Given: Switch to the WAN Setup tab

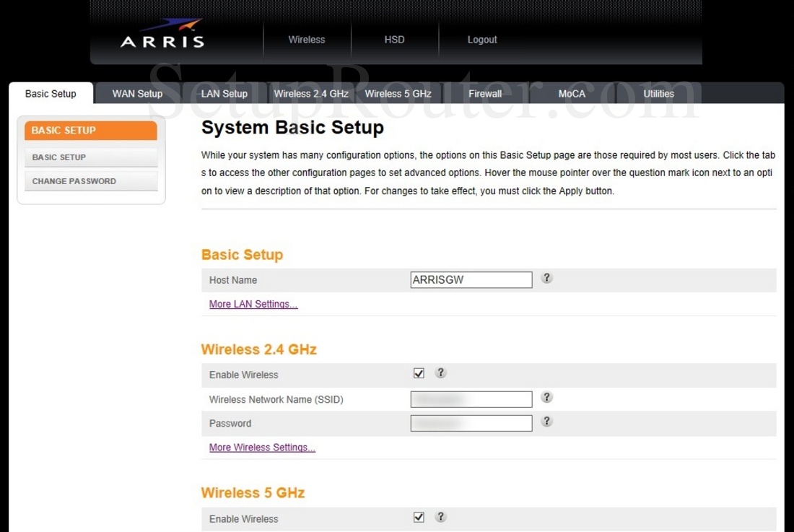Looking at the screenshot, I should click(x=137, y=94).
